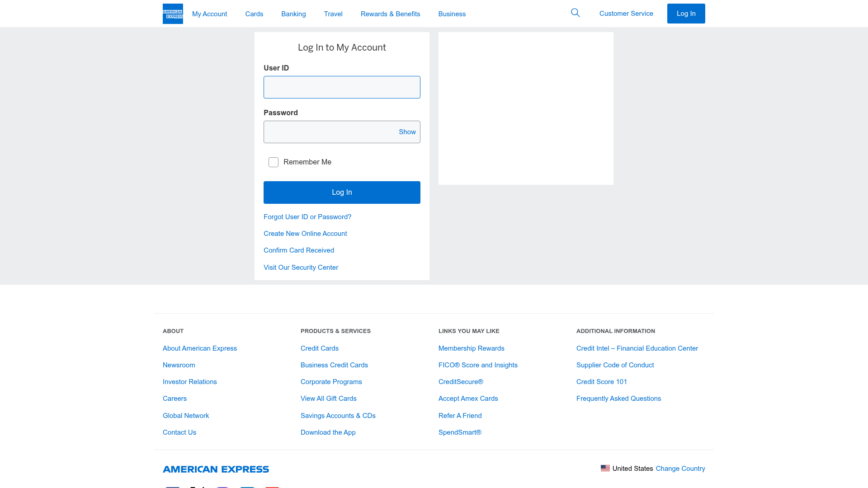Viewport: 868px width, 488px height.
Task: Click Create New Online Account
Action: tap(305, 234)
